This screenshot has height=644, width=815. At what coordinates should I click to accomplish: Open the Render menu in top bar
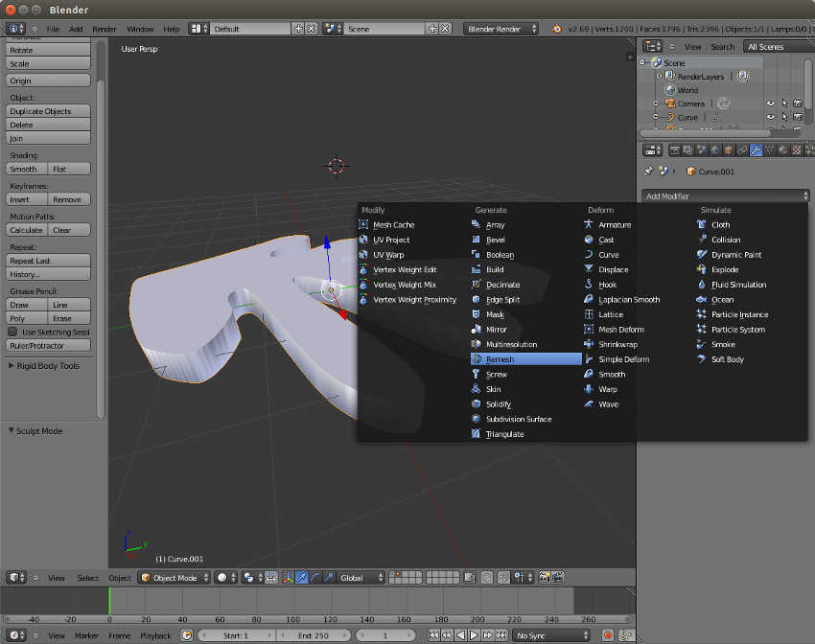(105, 29)
